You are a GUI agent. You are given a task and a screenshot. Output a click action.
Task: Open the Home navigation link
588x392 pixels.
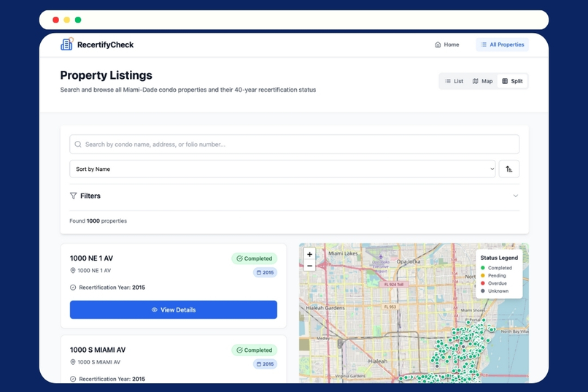(x=446, y=45)
